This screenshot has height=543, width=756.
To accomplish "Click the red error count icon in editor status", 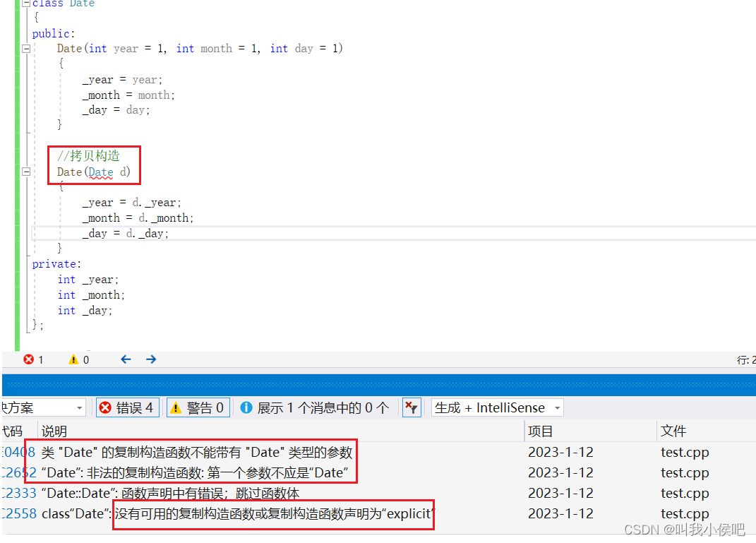I will (29, 359).
